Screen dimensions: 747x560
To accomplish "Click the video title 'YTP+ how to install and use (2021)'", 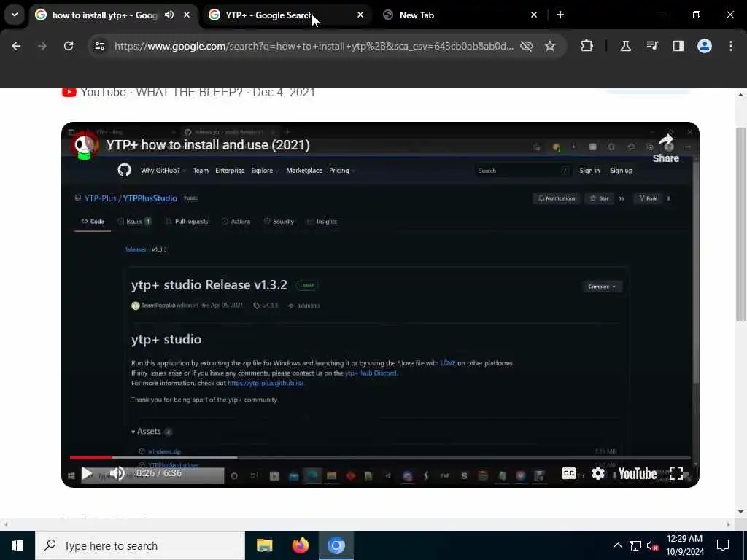I will tap(208, 145).
